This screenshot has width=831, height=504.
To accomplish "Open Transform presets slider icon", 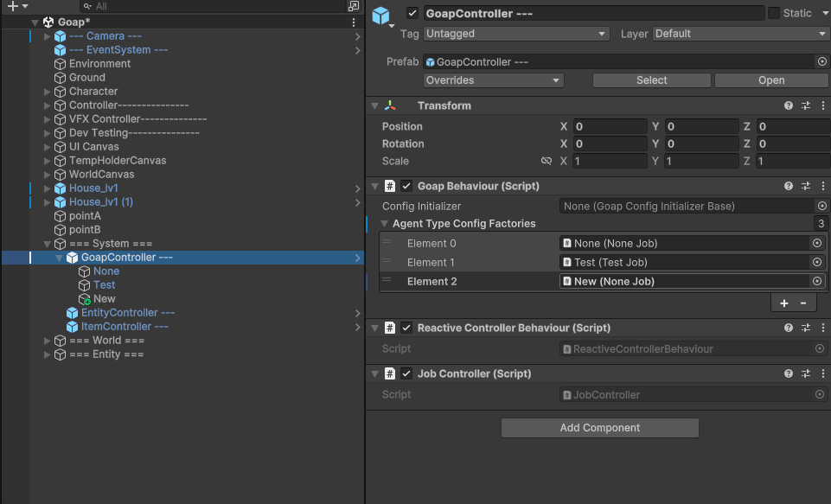I will click(x=806, y=105).
